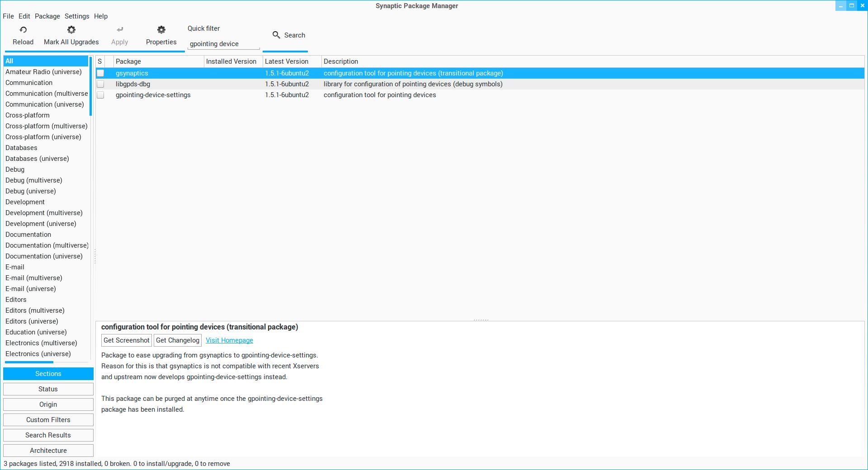The width and height of the screenshot is (868, 470).
Task: Click the Search magnifier icon
Action: tap(276, 35)
